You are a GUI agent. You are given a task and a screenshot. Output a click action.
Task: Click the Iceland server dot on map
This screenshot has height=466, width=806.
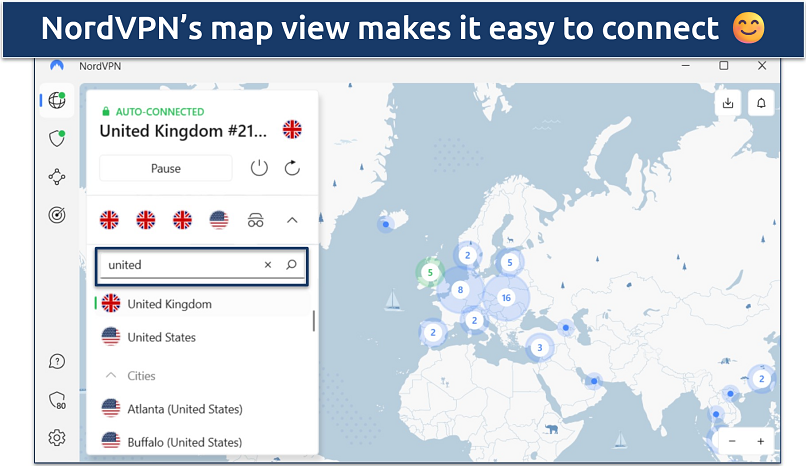386,224
